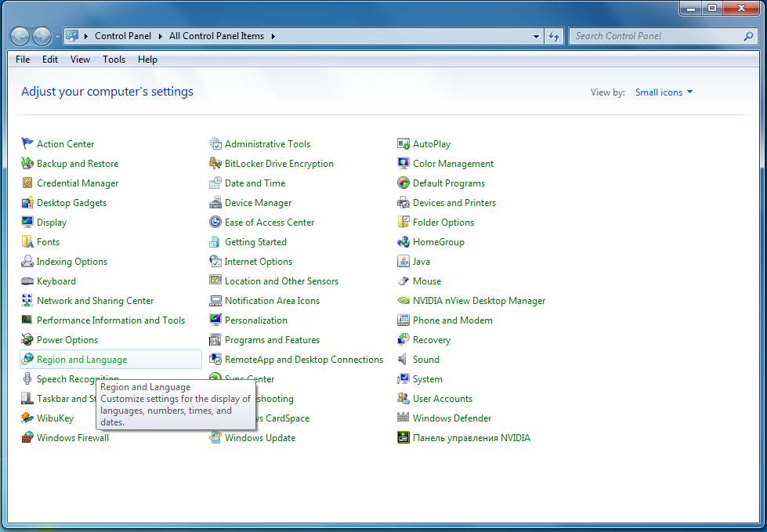Open the Region and Language link
Viewport: 767px width, 532px height.
tap(81, 360)
